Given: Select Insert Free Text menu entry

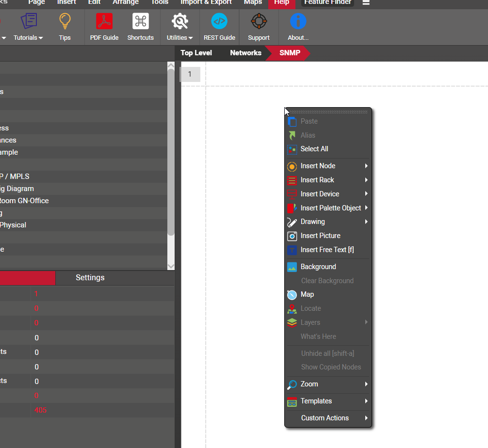Looking at the screenshot, I should 327,250.
